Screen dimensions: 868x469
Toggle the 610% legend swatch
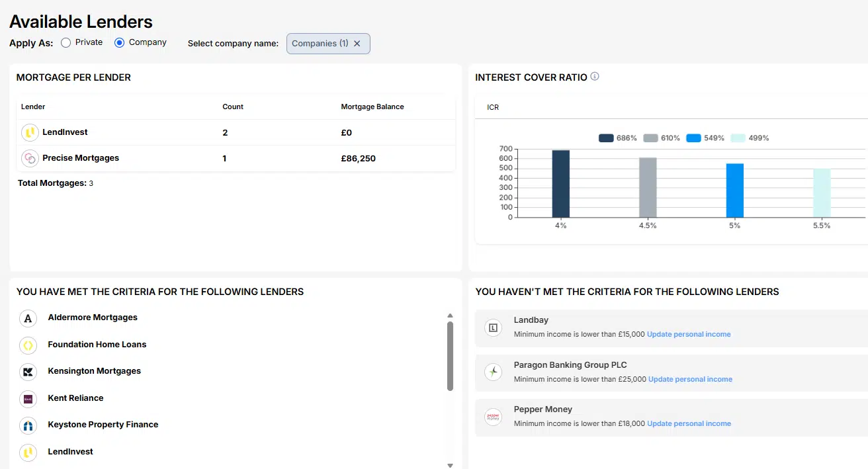[x=650, y=138]
